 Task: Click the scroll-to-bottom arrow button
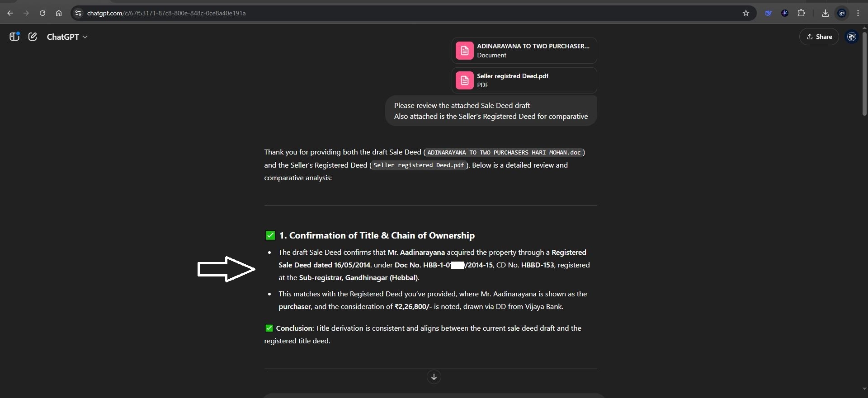pyautogui.click(x=434, y=377)
